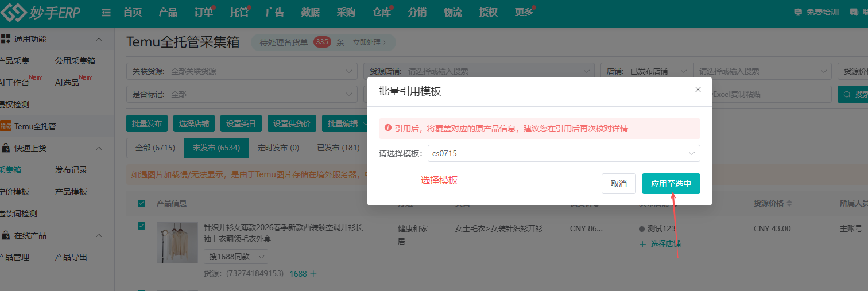Open 首页 in top navigation
The width and height of the screenshot is (868, 291).
[133, 13]
